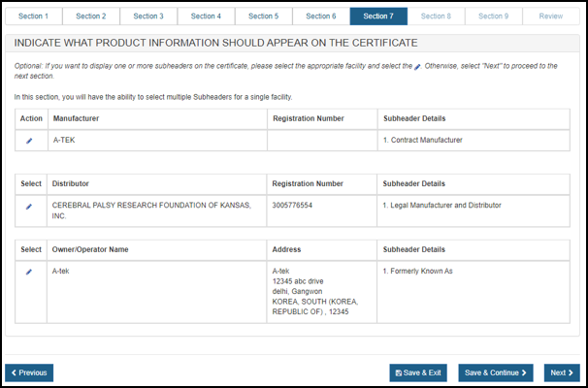Open the Section 9 tab
This screenshot has height=388, width=588.
493,16
